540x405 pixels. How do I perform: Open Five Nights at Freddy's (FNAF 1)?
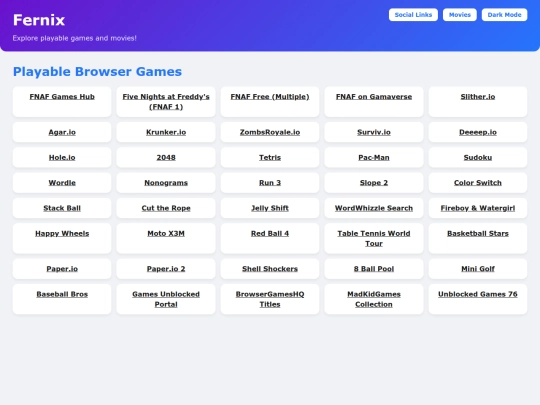[x=166, y=102]
